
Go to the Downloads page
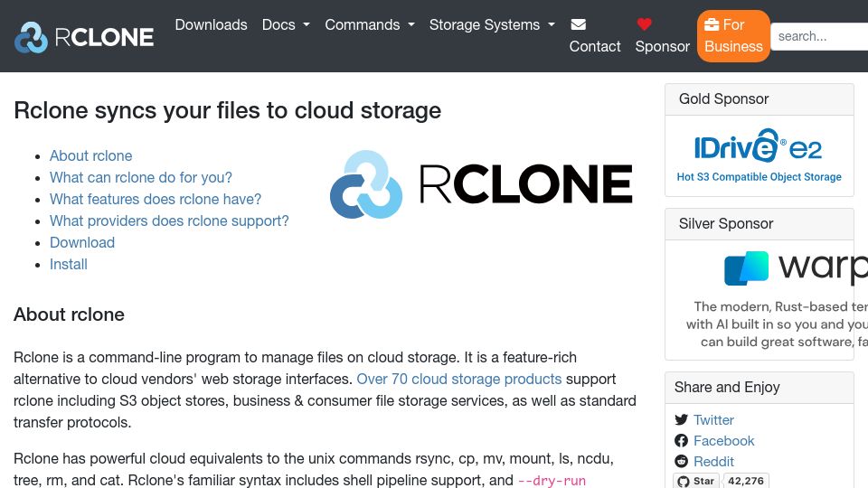[x=211, y=25]
